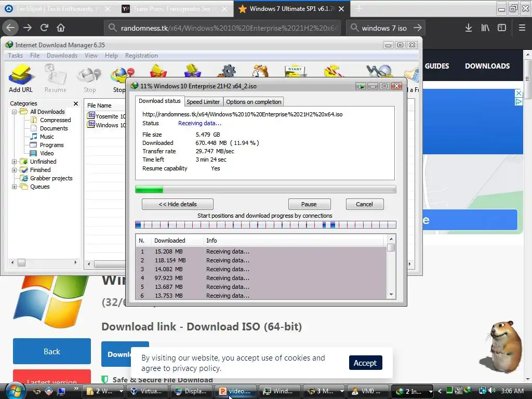Viewport: 532px width, 399px height.
Task: Open the File menu in IDM
Action: tap(35, 55)
